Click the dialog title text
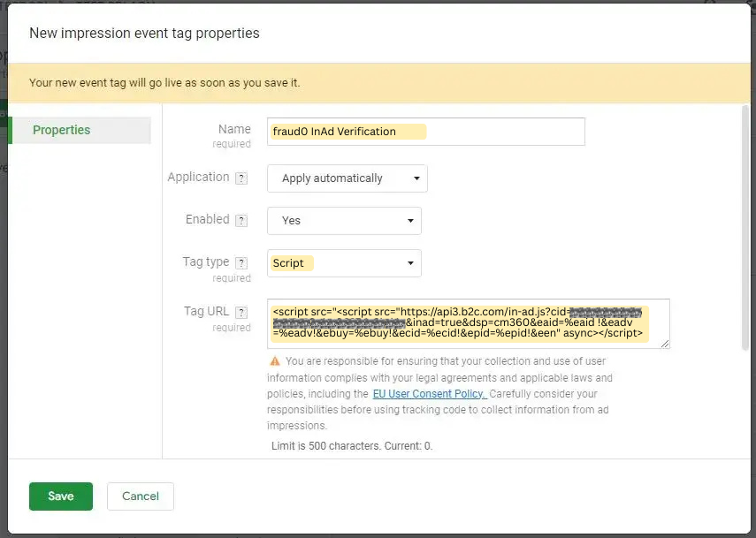The image size is (756, 538). (x=144, y=33)
